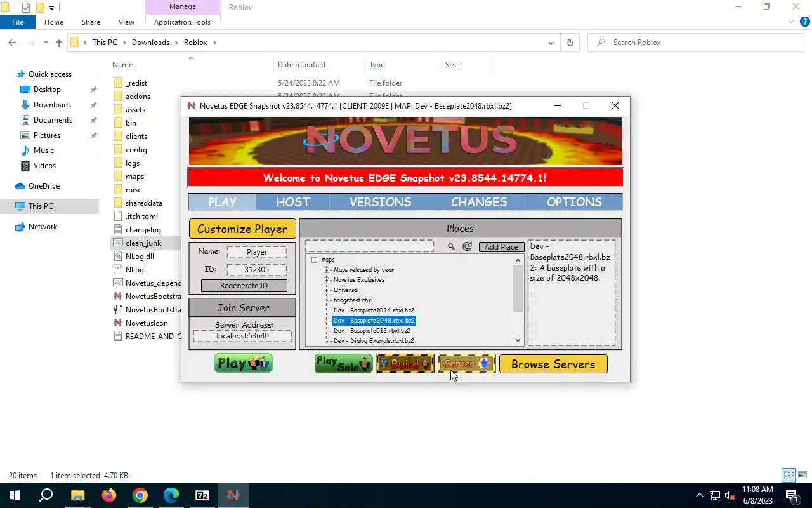Switch to the OPTIONS tab

point(574,202)
